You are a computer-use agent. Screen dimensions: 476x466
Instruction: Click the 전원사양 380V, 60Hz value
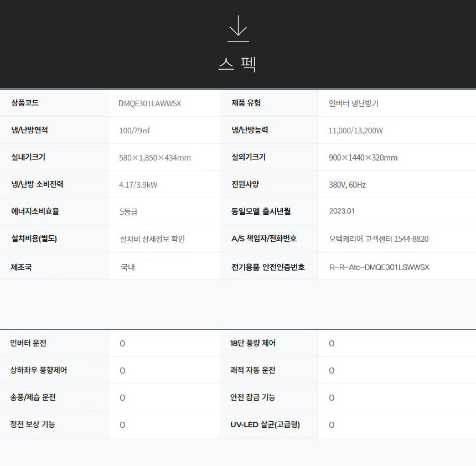[x=347, y=185]
